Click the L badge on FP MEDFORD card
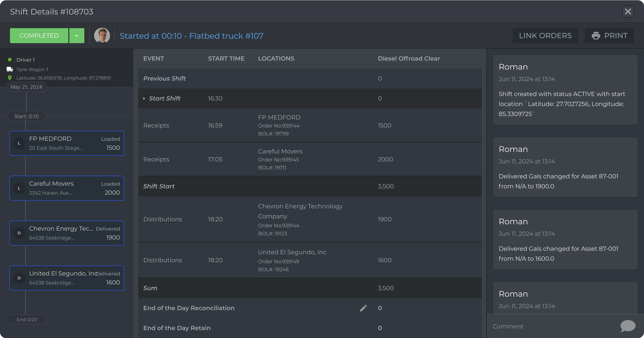This screenshot has height=338, width=644. click(x=19, y=143)
